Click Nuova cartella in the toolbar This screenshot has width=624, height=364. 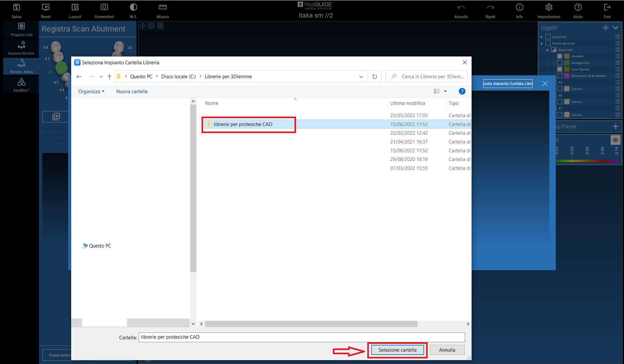tap(132, 92)
